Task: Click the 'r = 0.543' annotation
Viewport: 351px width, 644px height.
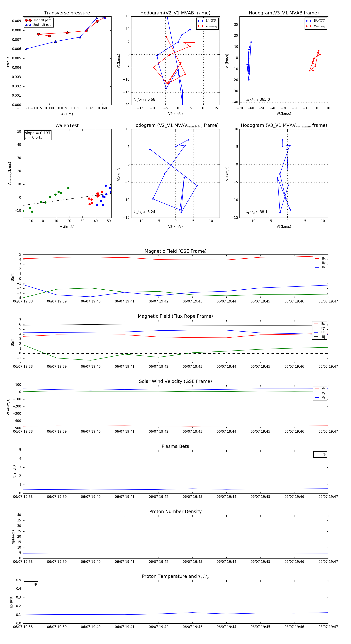Action: click(34, 137)
